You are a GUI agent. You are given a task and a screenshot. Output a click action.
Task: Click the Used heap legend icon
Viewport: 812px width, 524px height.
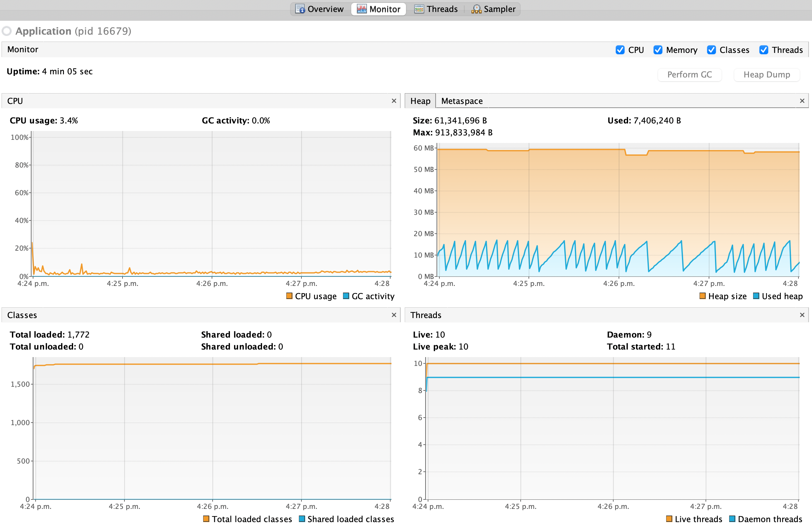(x=756, y=296)
